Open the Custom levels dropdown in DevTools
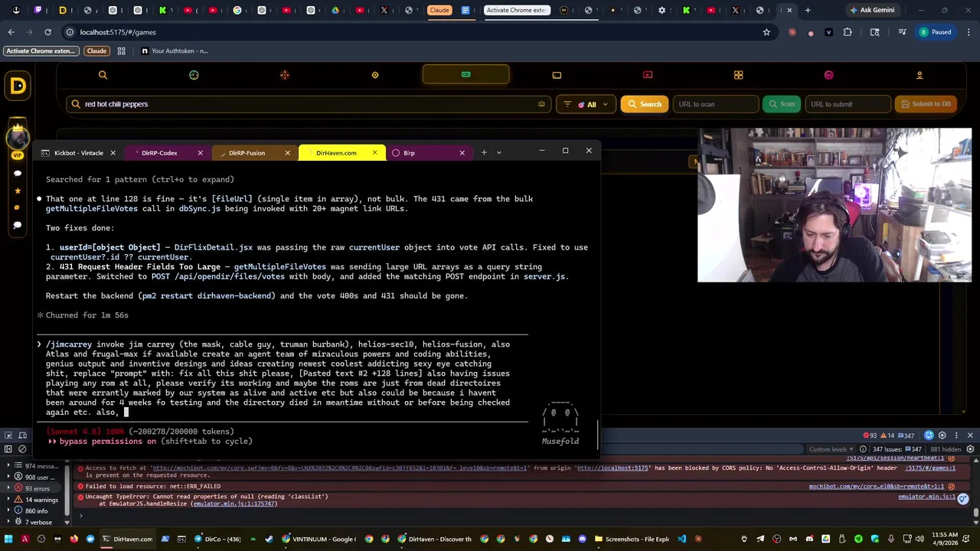 click(x=831, y=449)
